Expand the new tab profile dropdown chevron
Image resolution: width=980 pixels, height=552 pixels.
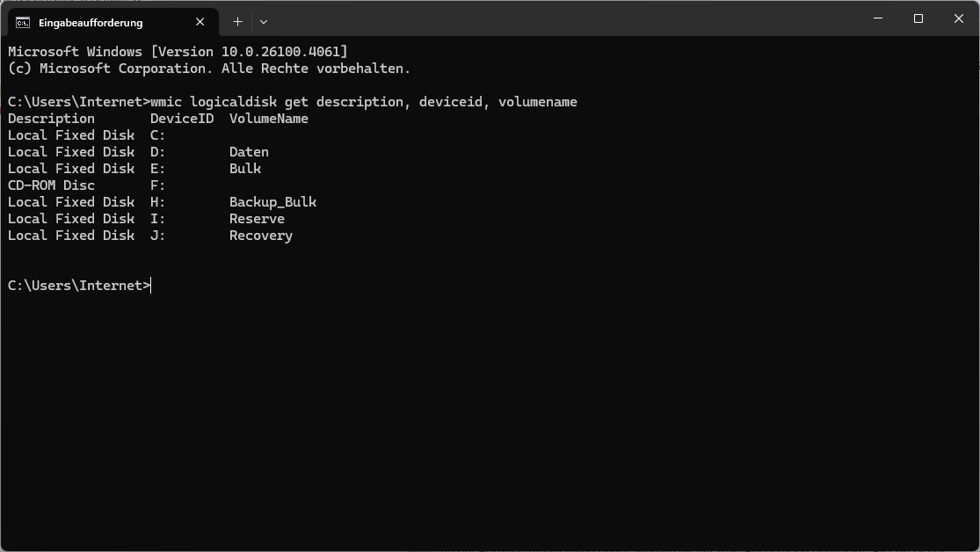[264, 22]
